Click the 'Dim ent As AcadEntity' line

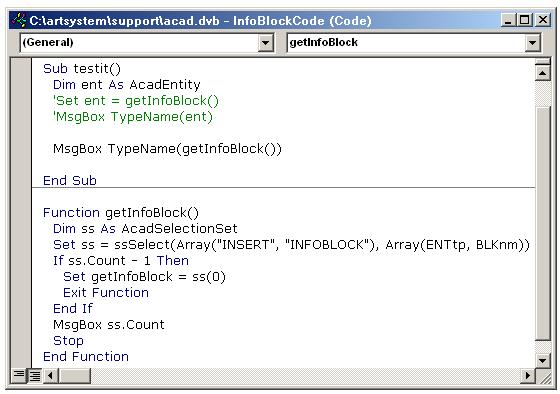[127, 85]
